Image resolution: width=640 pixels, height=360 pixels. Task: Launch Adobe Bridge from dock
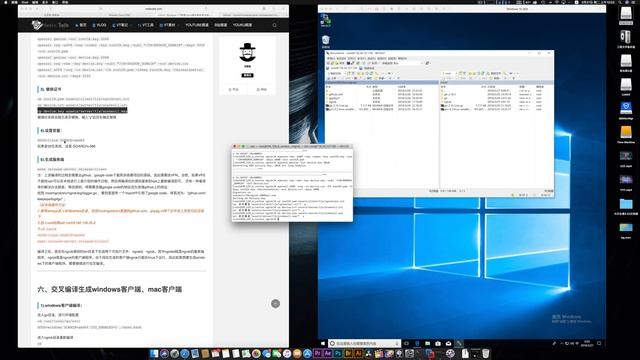point(348,353)
